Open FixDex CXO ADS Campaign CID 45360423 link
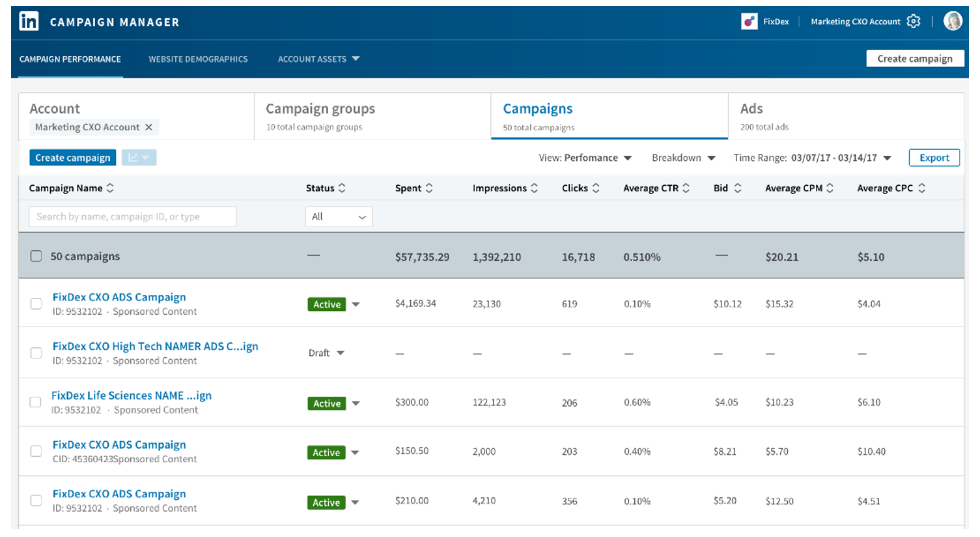Screen dimensions: 980x537 tap(119, 444)
